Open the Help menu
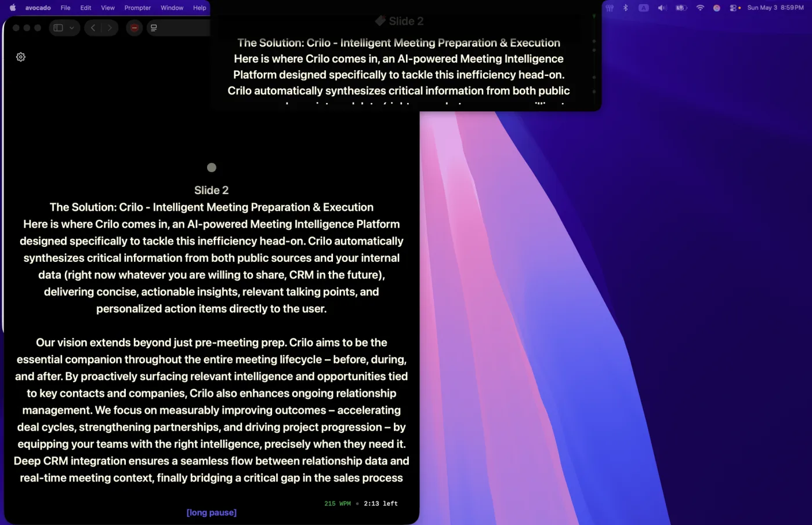This screenshot has width=812, height=525. [x=200, y=8]
